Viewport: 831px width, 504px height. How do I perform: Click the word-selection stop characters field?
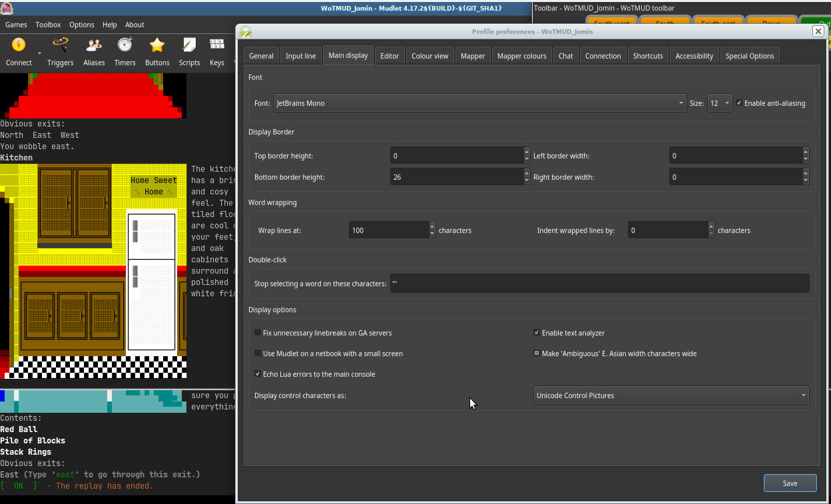click(599, 284)
